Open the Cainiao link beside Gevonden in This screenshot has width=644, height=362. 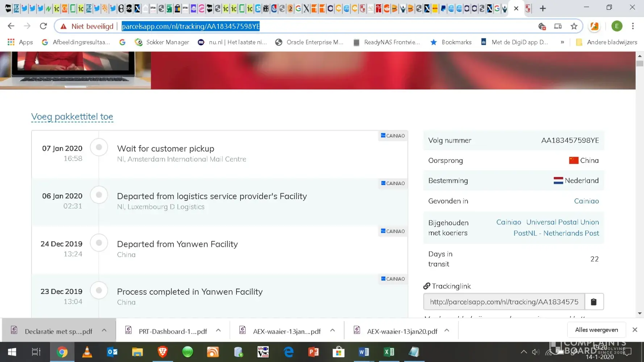(x=586, y=201)
